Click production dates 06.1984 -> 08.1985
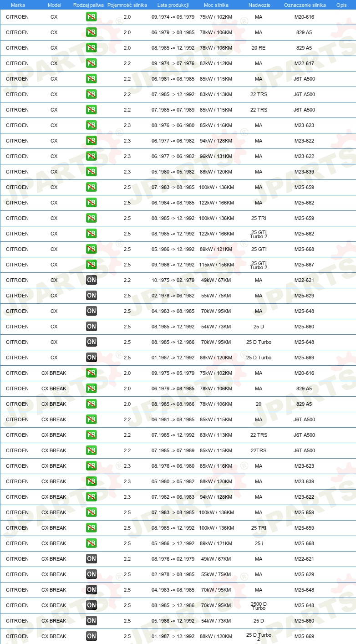 click(173, 203)
